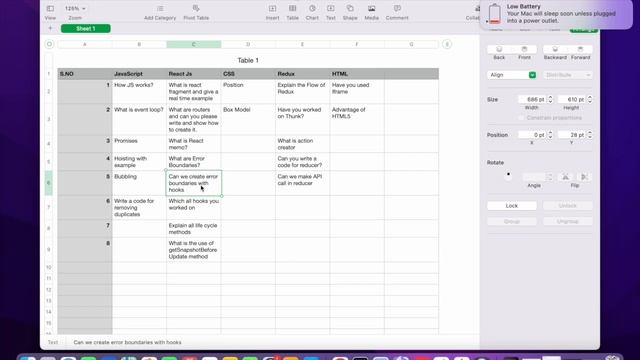Screen dimensions: 640x360
Task: Select cell 'Advantage of HTML5'
Action: 357,119
